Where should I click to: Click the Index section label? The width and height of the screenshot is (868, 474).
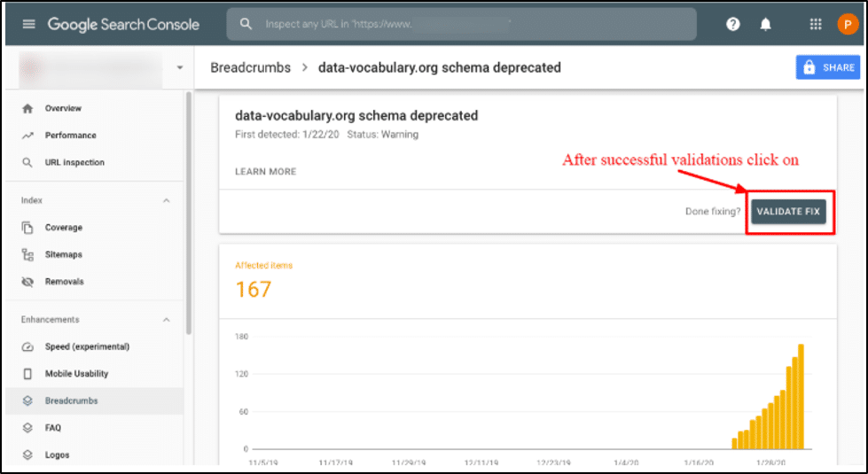click(32, 201)
